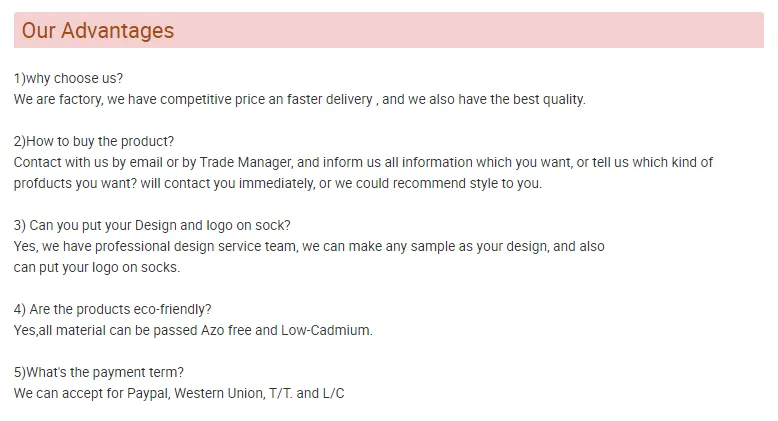
Task: Click the text about competitive price and delivery
Action: [300, 99]
